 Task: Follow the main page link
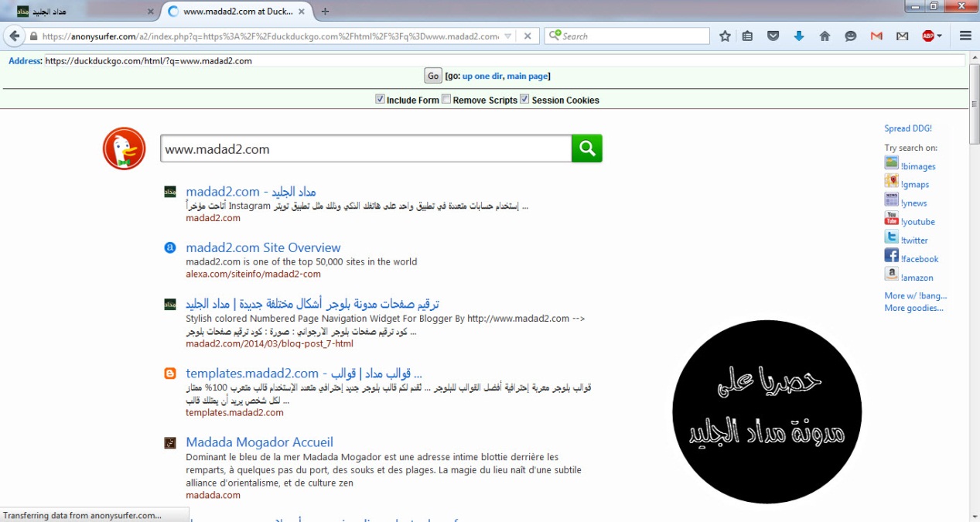click(x=528, y=76)
